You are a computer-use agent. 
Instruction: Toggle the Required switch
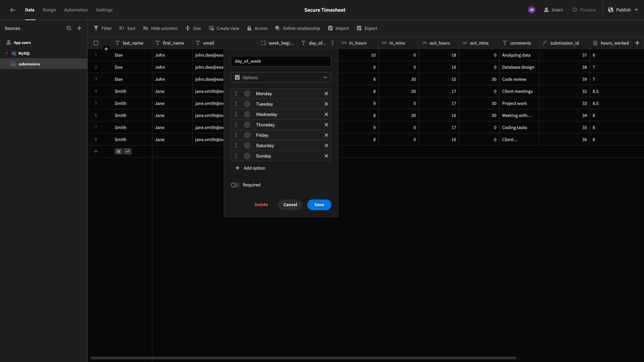point(235,185)
